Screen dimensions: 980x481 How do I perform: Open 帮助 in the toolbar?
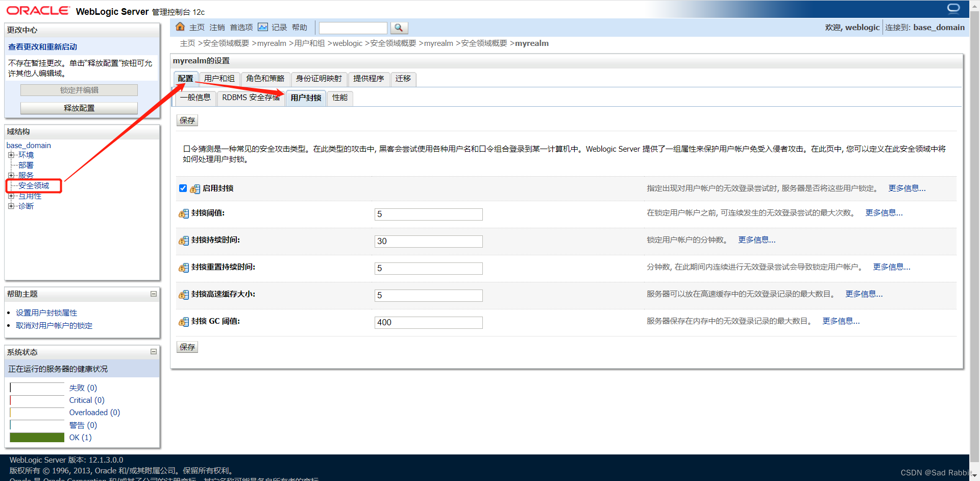point(300,28)
